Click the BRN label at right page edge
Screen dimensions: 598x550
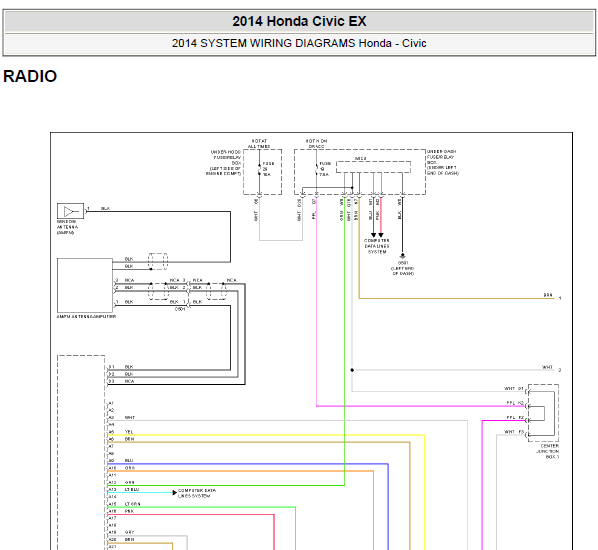[x=548, y=295]
